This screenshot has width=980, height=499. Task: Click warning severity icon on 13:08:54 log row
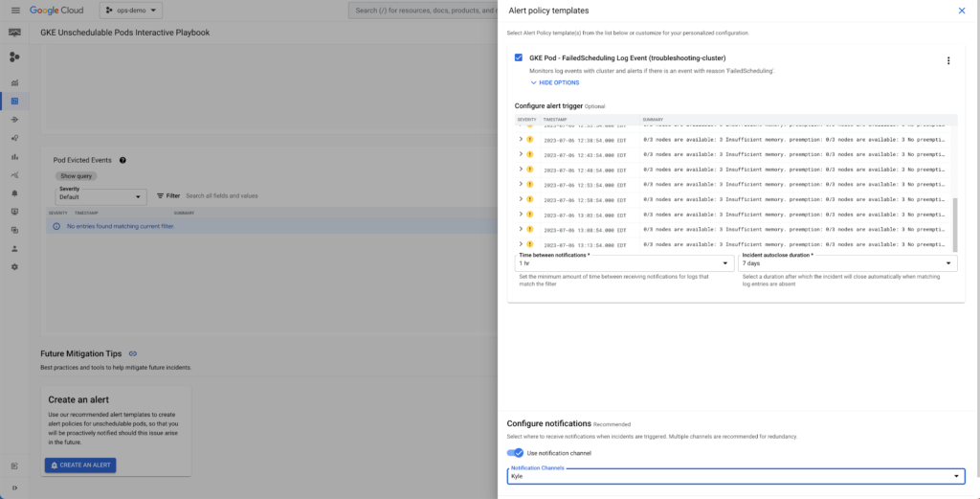tap(529, 230)
